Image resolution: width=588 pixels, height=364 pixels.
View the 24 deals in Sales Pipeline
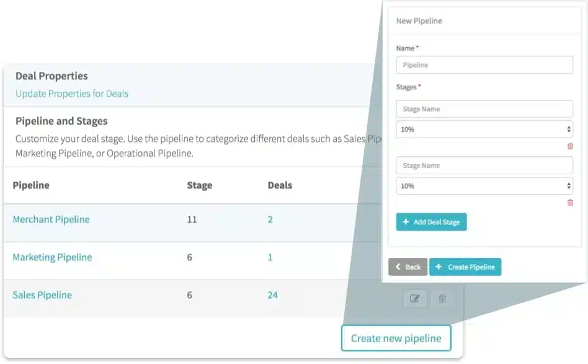(273, 295)
